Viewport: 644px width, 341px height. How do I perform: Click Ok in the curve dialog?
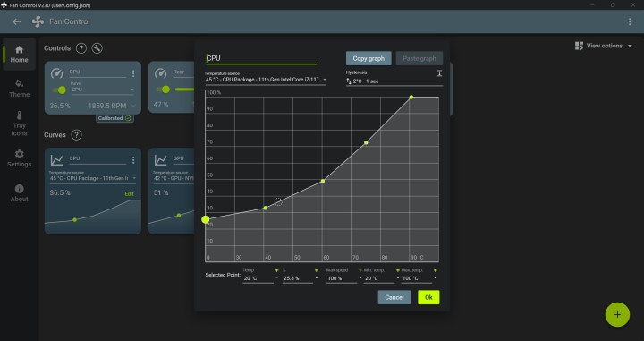pyautogui.click(x=428, y=297)
